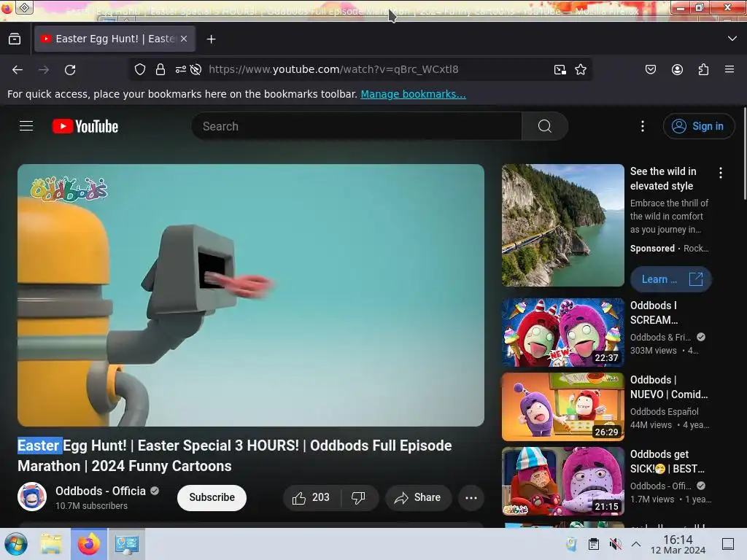Open Oddbods I SCREAM video thumbnail
Image resolution: width=747 pixels, height=560 pixels.
[x=562, y=332]
